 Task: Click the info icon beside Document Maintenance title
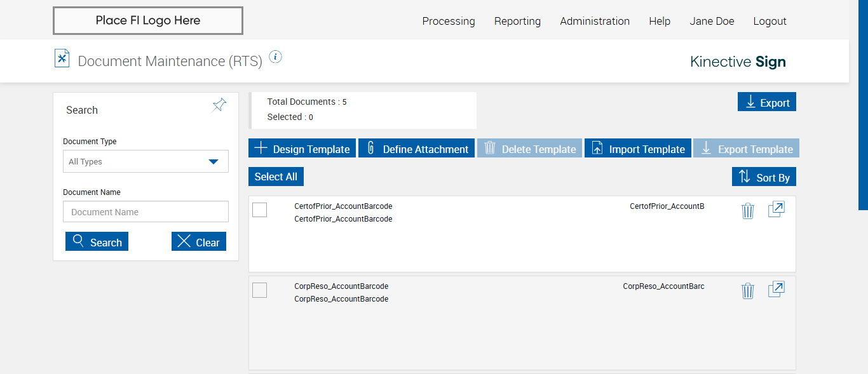pos(275,57)
